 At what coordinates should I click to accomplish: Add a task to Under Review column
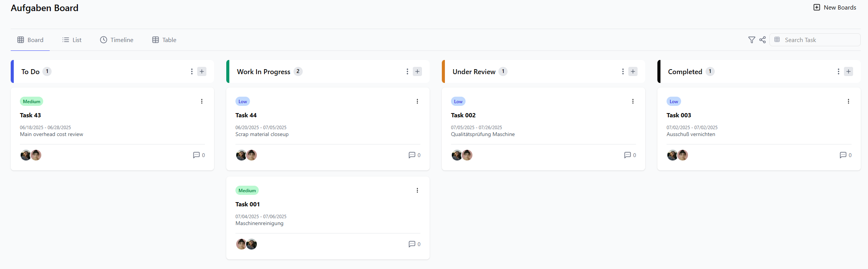633,71
